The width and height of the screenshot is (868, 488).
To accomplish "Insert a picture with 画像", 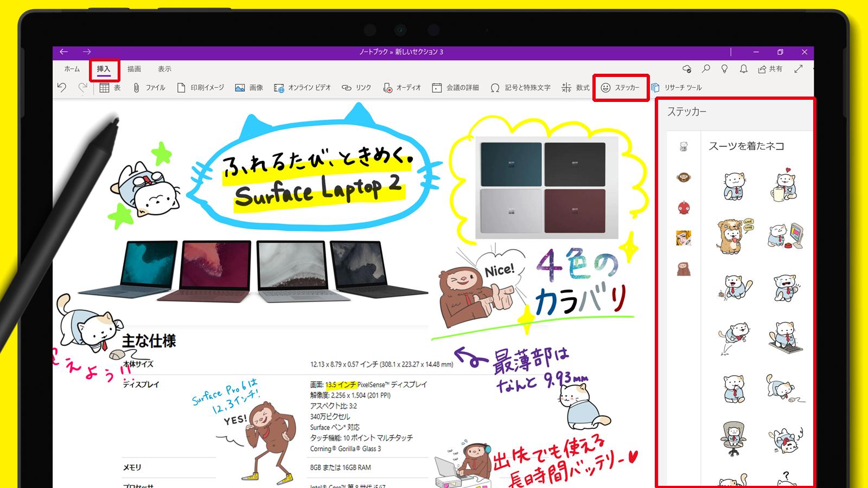I will tap(249, 87).
